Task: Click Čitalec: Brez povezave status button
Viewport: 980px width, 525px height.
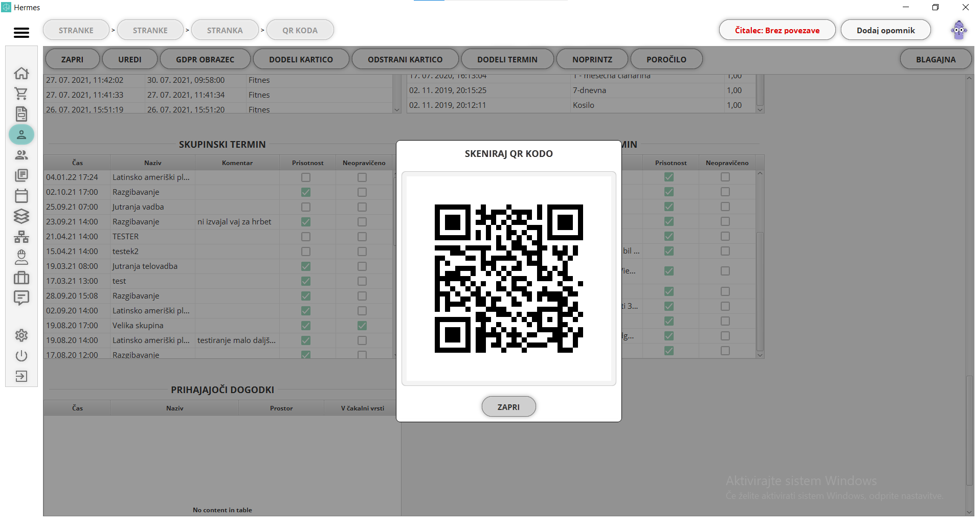Action: pos(777,30)
